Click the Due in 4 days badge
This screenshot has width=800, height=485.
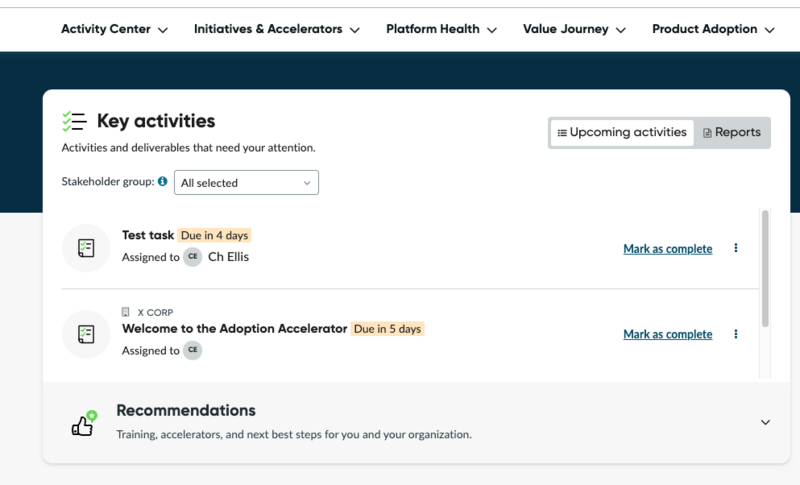(214, 235)
